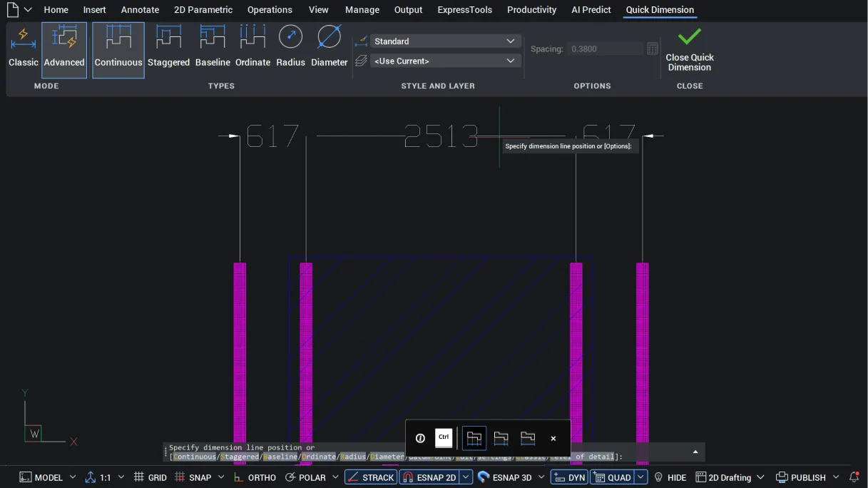
Task: Open the Operations ribbon tab
Action: point(270,10)
